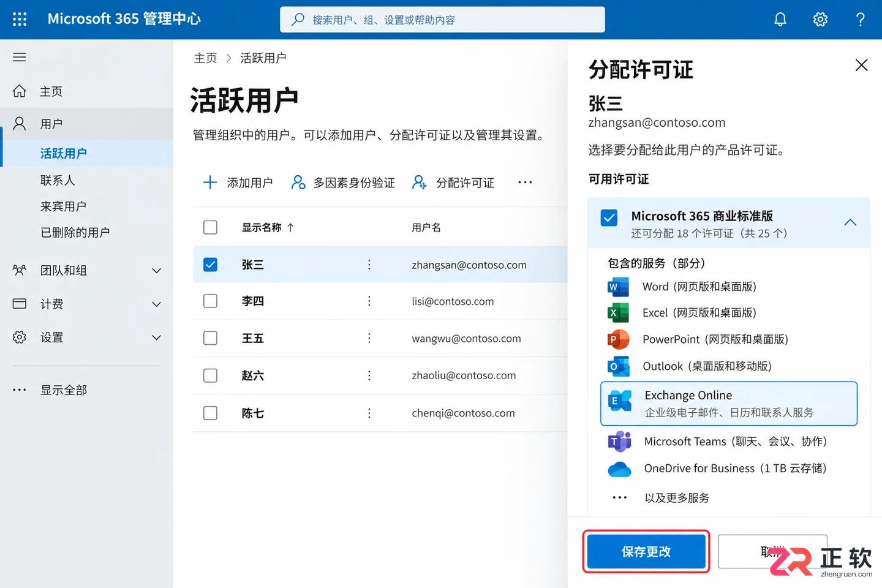Click the Excel service icon
This screenshot has height=588, width=882.
[618, 313]
